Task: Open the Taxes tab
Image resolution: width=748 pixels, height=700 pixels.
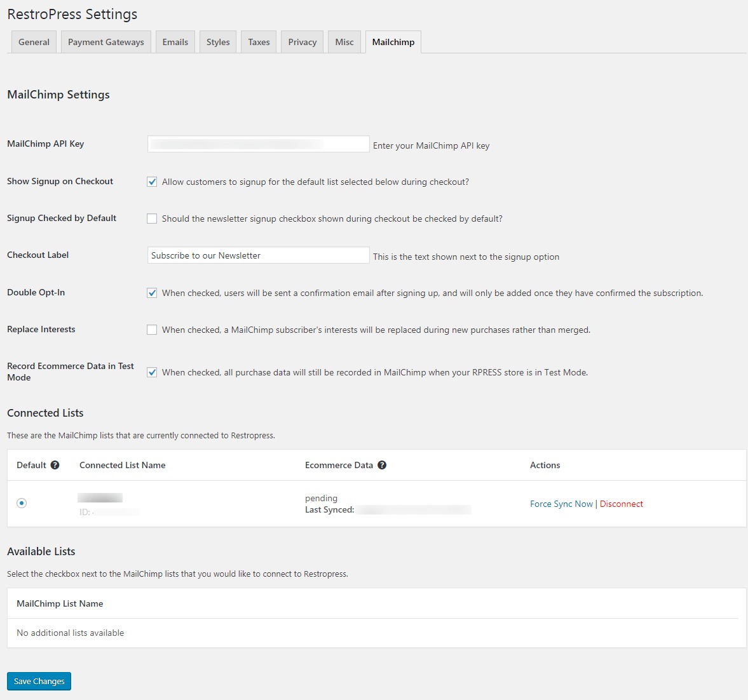Action: tap(259, 42)
